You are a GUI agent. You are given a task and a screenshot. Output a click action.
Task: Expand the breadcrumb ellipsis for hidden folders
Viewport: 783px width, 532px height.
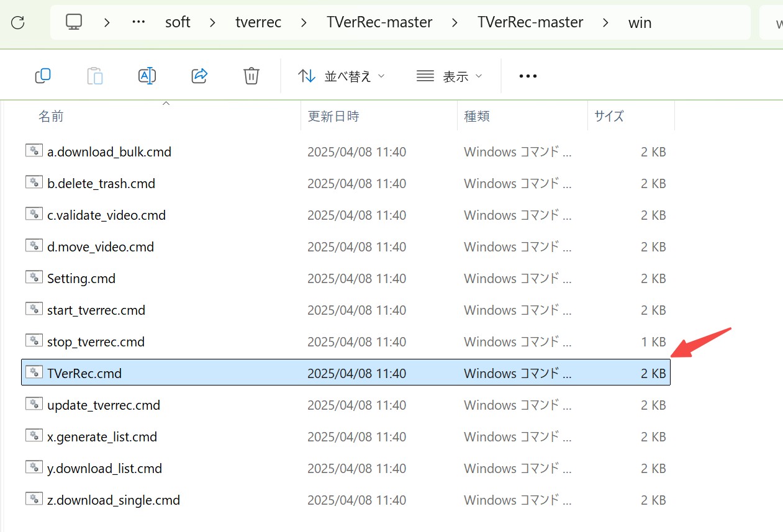[x=138, y=23]
